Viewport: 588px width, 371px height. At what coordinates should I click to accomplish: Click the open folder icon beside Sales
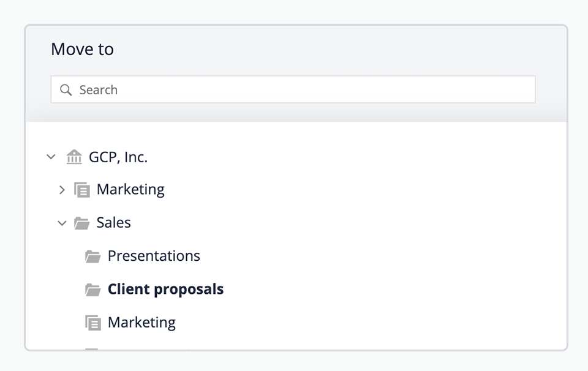[x=81, y=223]
